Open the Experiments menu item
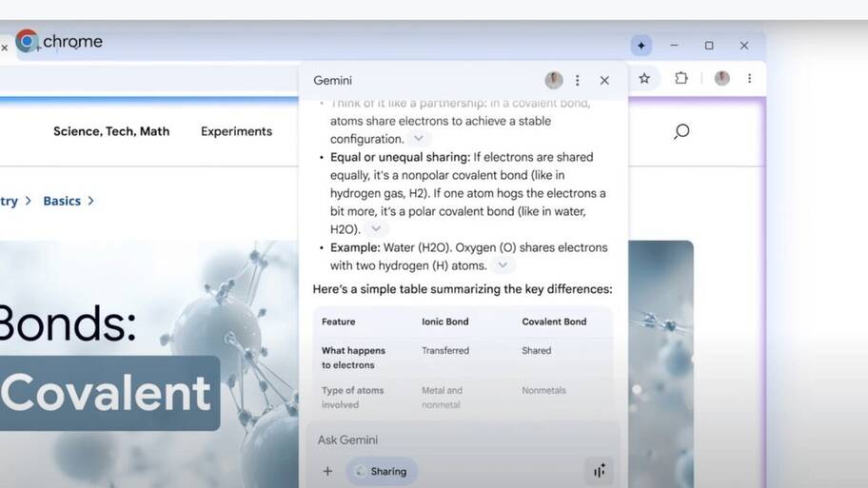Viewport: 868px width, 488px height. click(x=236, y=131)
